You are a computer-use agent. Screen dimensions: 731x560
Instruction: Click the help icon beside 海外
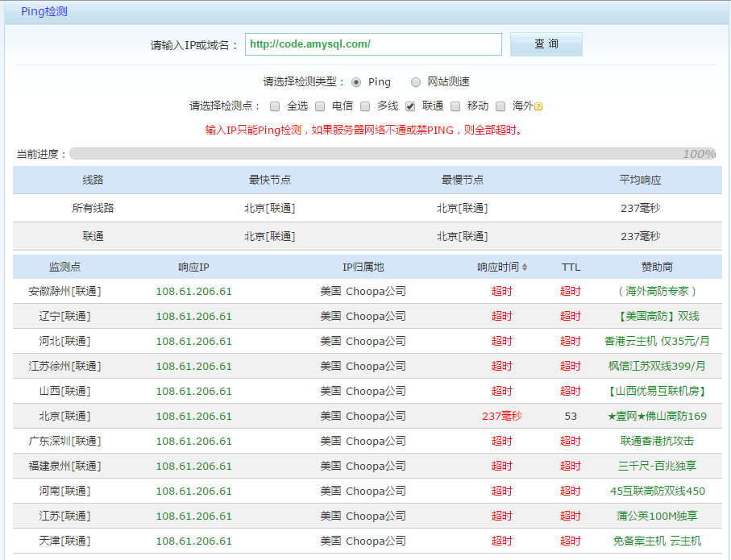[x=538, y=106]
